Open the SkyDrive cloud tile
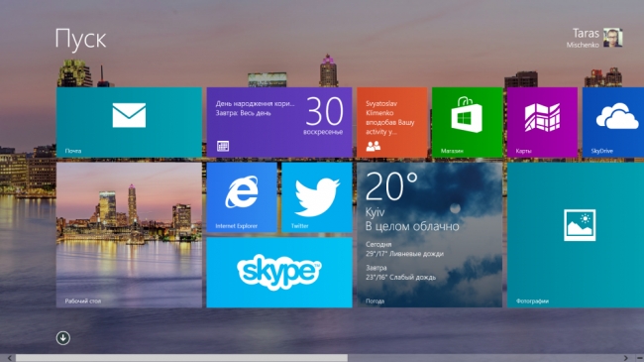 613,122
